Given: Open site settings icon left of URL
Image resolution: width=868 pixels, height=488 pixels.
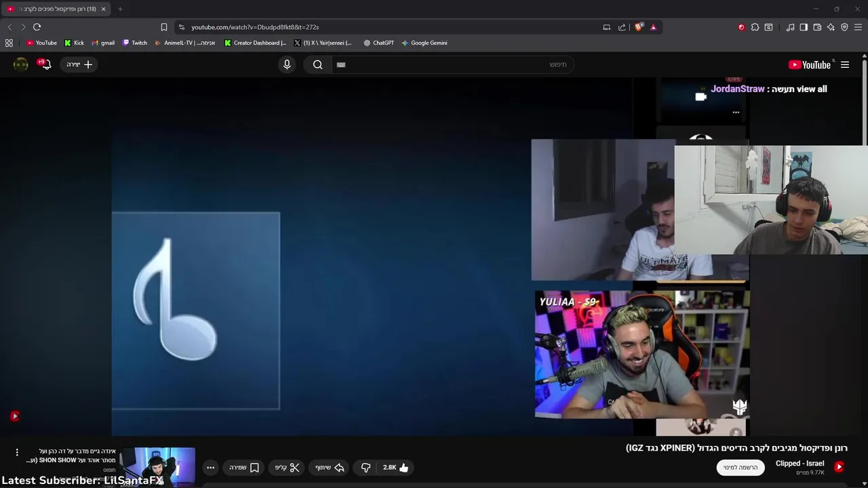Looking at the screenshot, I should pyautogui.click(x=181, y=27).
